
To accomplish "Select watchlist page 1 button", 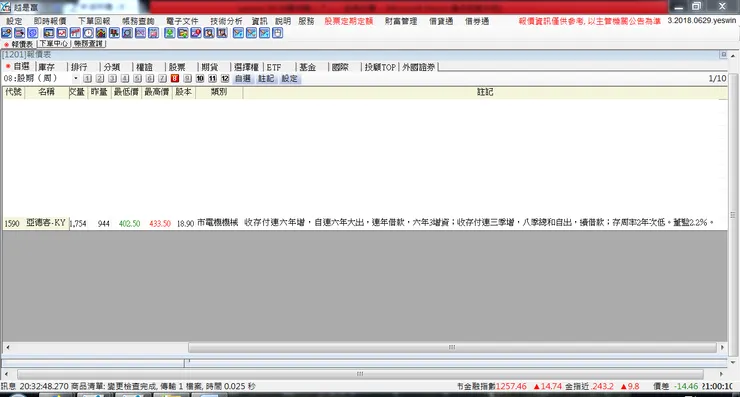I will point(87,78).
